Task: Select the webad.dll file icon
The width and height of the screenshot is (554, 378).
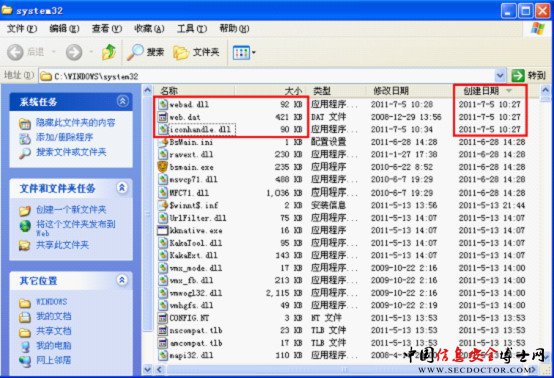Action: point(163,104)
